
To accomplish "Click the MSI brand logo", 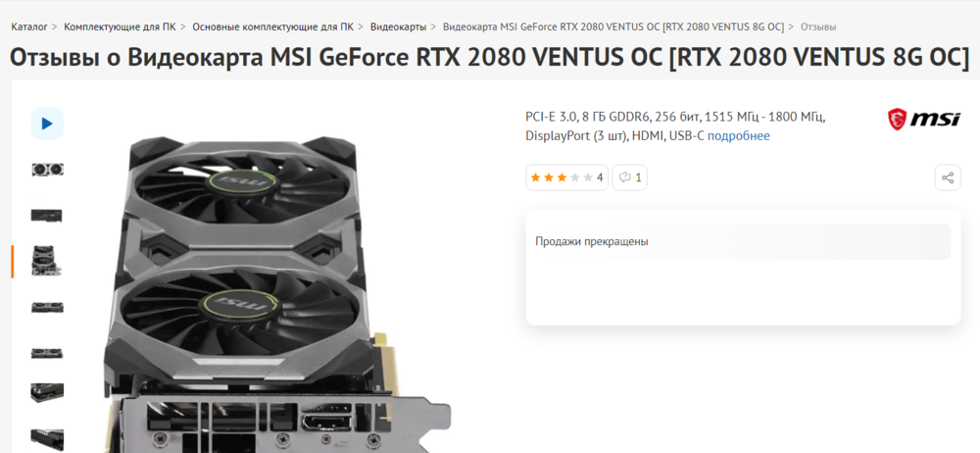I will (924, 119).
